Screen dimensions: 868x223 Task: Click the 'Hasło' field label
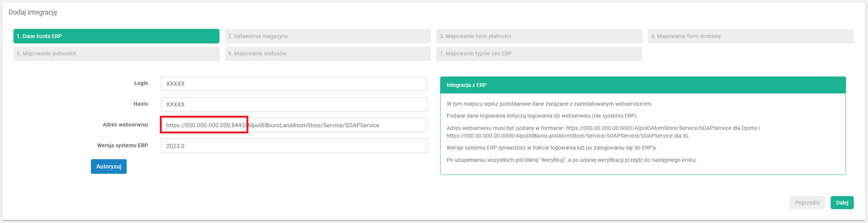click(x=141, y=104)
